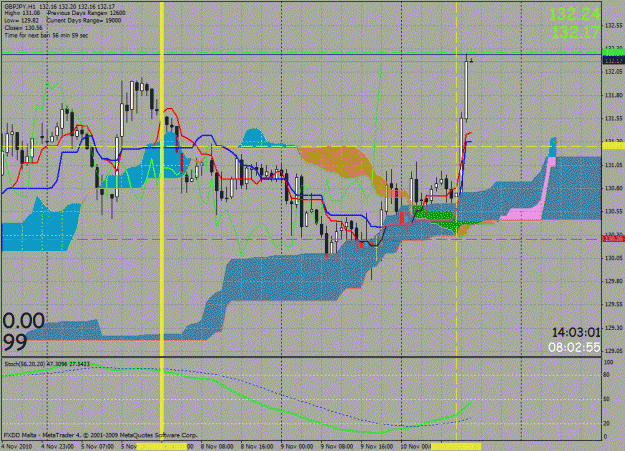Click the yellow time tag under thick line

tap(161, 446)
